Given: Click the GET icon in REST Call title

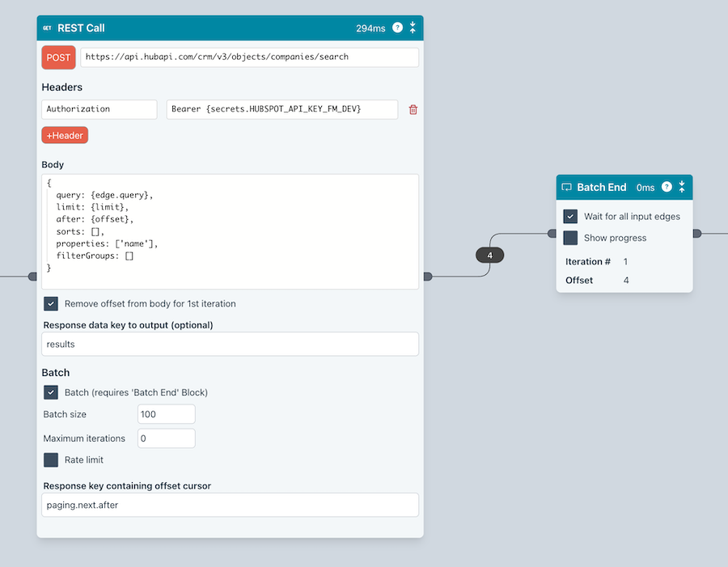Looking at the screenshot, I should [47, 28].
